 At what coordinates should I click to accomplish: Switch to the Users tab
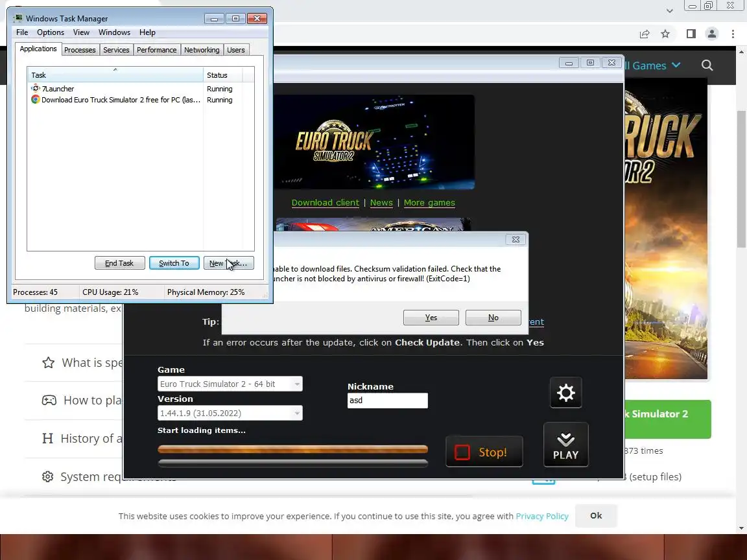[236, 50]
